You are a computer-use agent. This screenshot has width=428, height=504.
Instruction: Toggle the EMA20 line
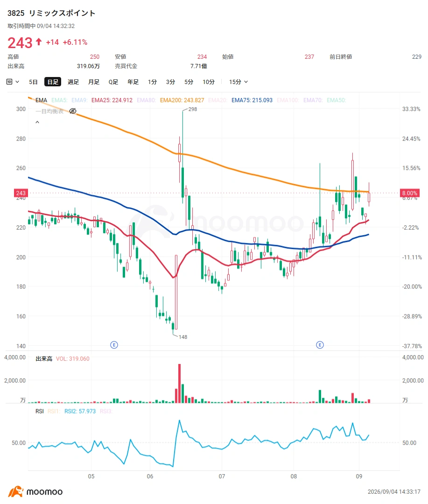coord(218,100)
